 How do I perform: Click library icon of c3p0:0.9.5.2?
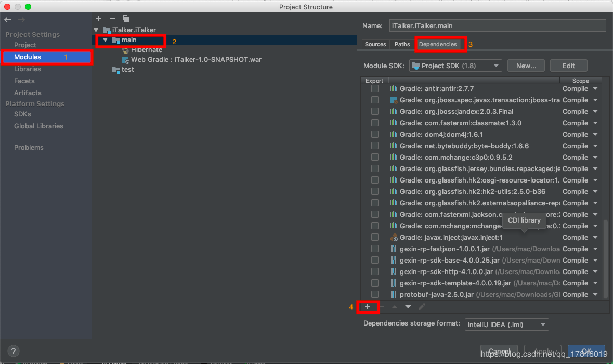click(x=393, y=157)
